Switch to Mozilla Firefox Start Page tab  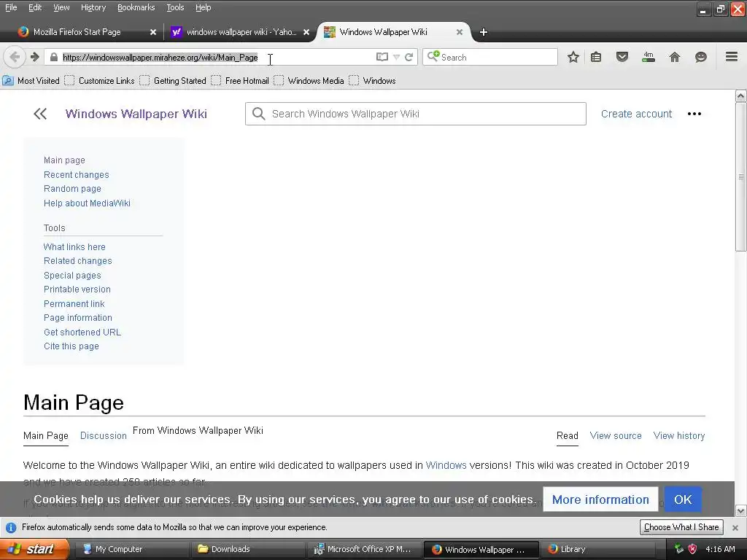[x=76, y=32]
